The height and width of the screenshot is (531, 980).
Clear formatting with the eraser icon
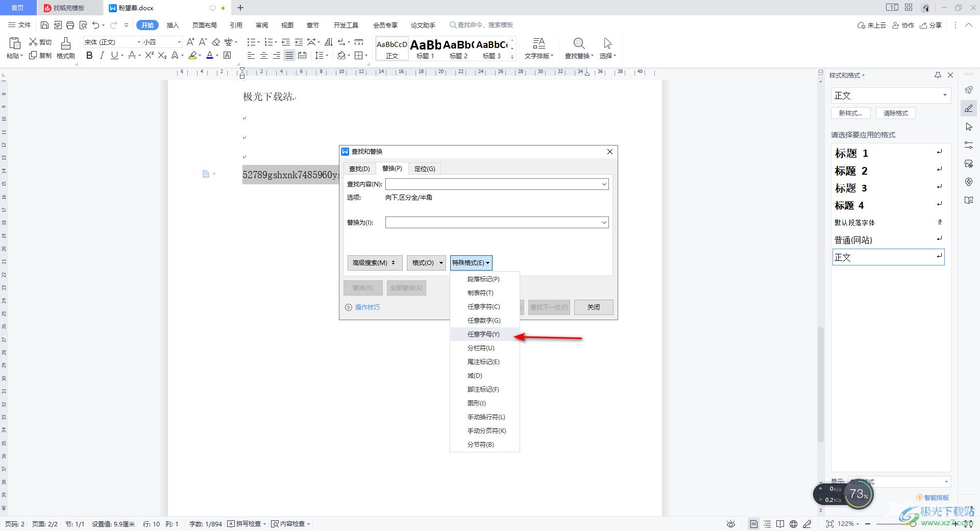click(x=216, y=42)
